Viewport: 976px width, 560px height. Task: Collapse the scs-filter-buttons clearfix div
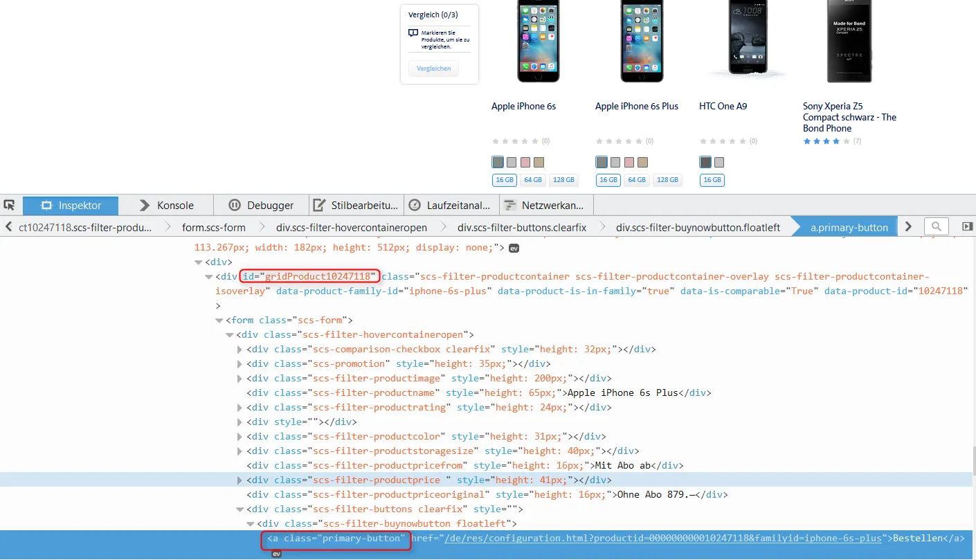240,509
